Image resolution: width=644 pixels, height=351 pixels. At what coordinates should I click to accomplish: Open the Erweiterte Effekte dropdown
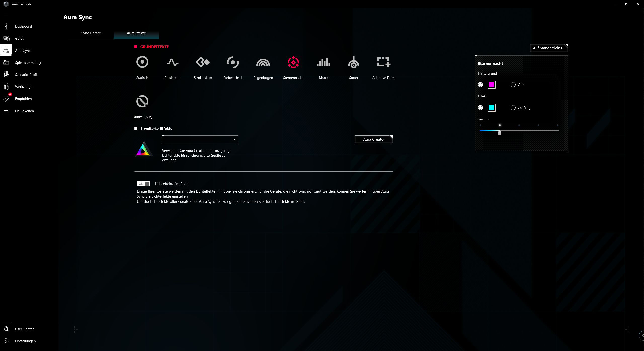(x=200, y=139)
